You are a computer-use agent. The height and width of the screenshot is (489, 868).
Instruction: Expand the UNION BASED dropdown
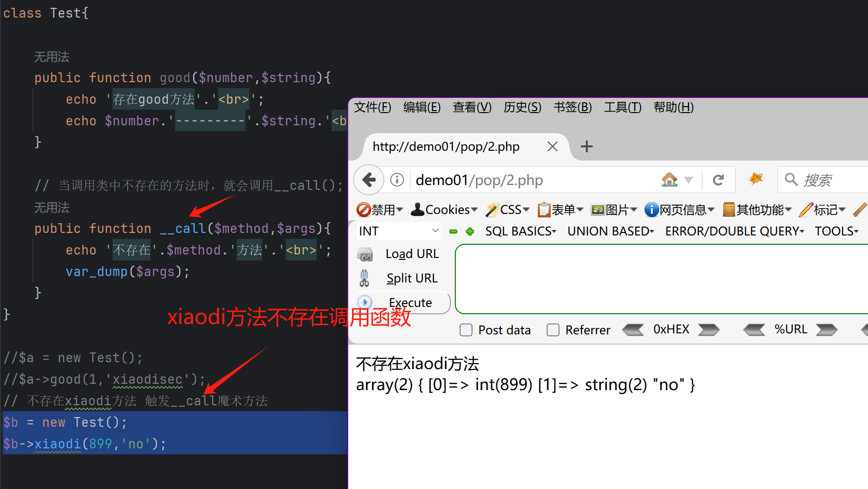tap(610, 231)
